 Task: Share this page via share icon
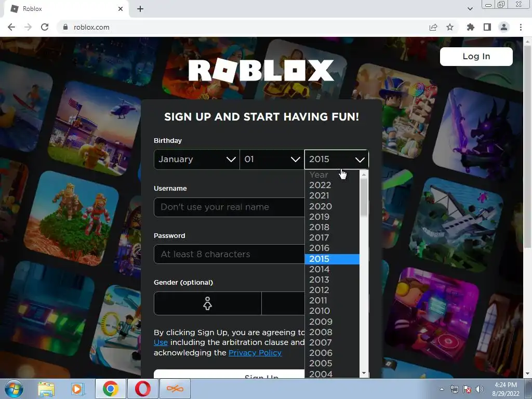pos(433,27)
